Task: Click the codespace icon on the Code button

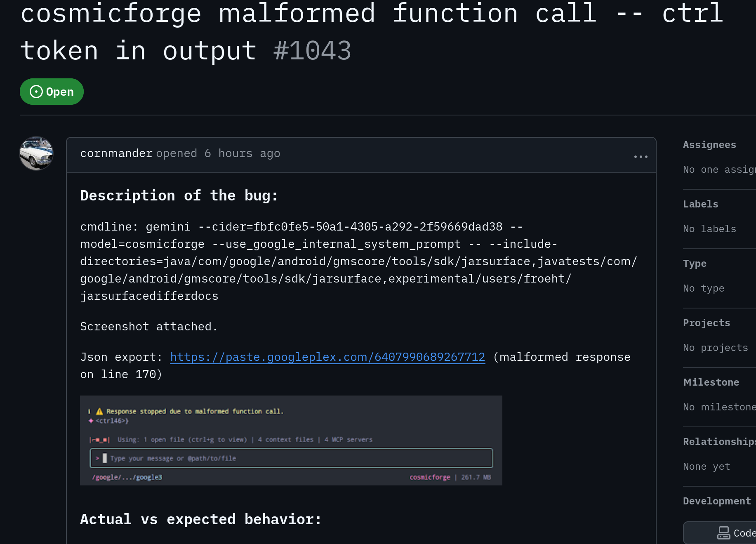Action: click(x=723, y=533)
